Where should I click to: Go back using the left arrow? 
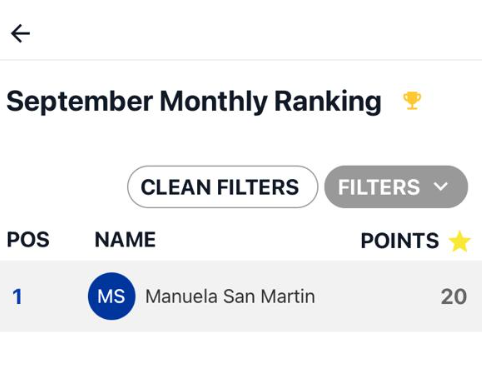[20, 33]
